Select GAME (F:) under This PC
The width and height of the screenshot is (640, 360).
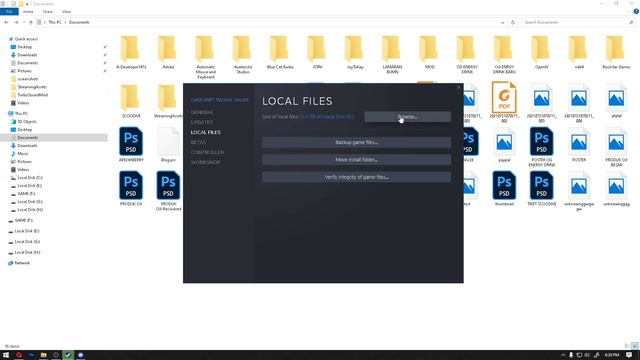(x=26, y=194)
